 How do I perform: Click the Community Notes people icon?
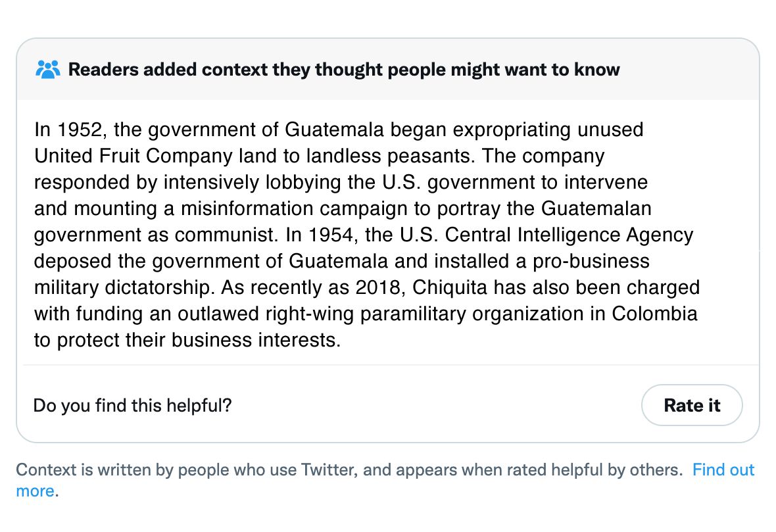[x=47, y=69]
